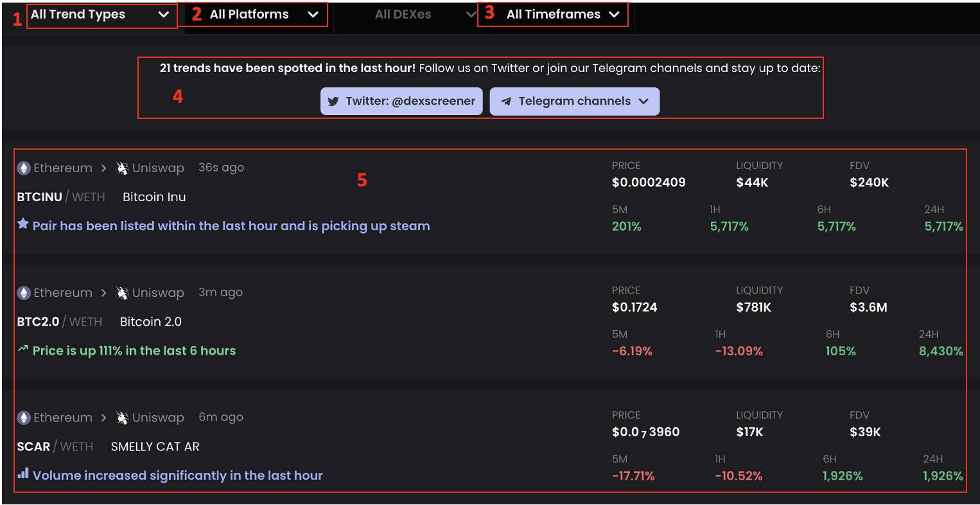This screenshot has height=505, width=980.
Task: Click the Ethereum icon in the SCAR row
Action: pos(24,418)
